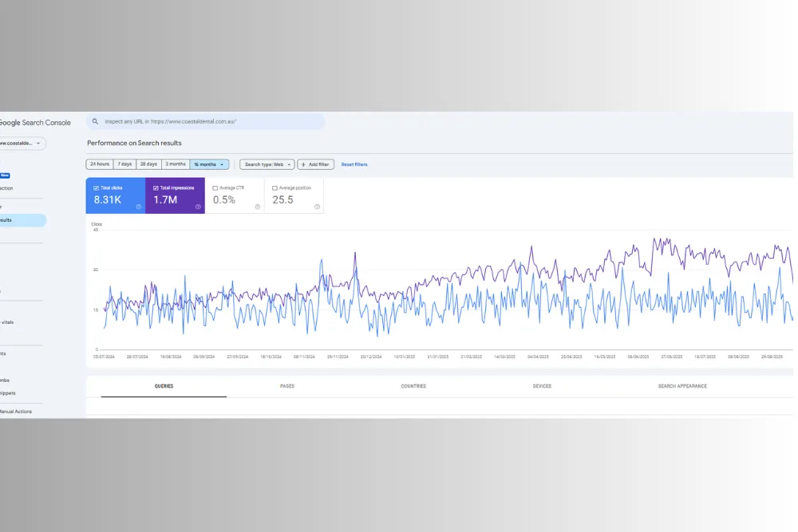
Task: Click help icon on Total impressions card
Action: pyautogui.click(x=198, y=207)
